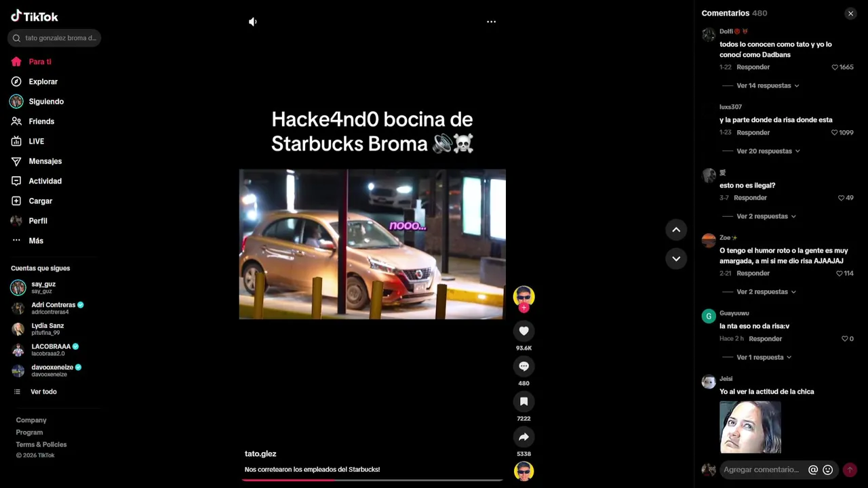This screenshot has width=868, height=488.
Task: Click the @ mention icon
Action: pyautogui.click(x=813, y=470)
